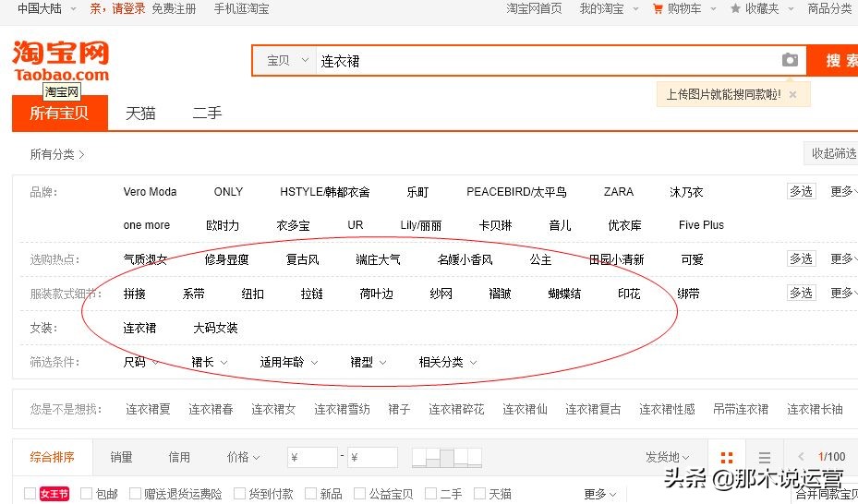Click 多选 in the 选购热点 row
The height and width of the screenshot is (504, 858).
pos(801,258)
